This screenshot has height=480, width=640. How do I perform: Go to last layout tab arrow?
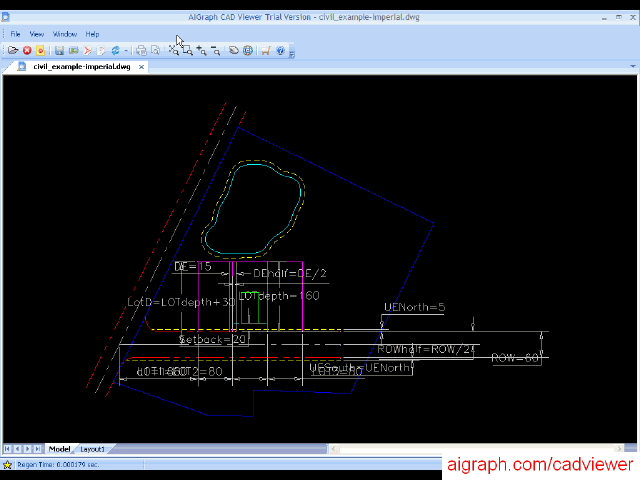coord(38,449)
